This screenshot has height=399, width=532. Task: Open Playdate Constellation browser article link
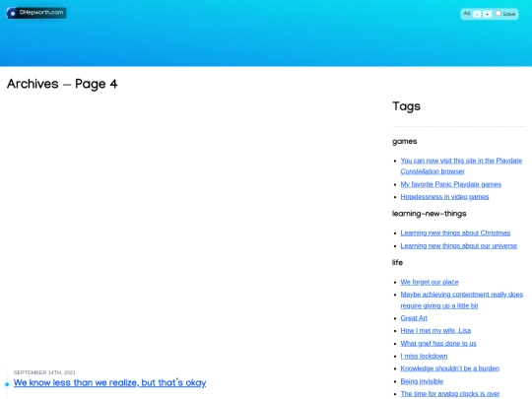tap(461, 166)
